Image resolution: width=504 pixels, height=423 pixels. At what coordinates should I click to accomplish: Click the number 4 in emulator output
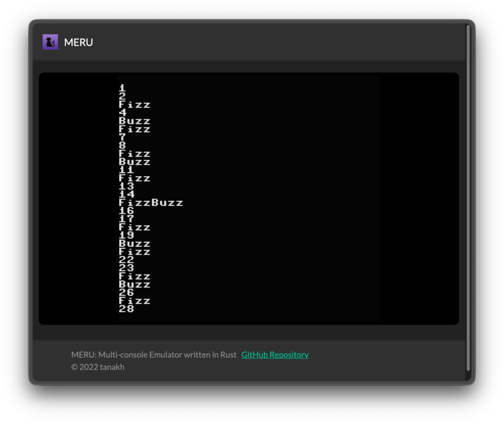(123, 113)
